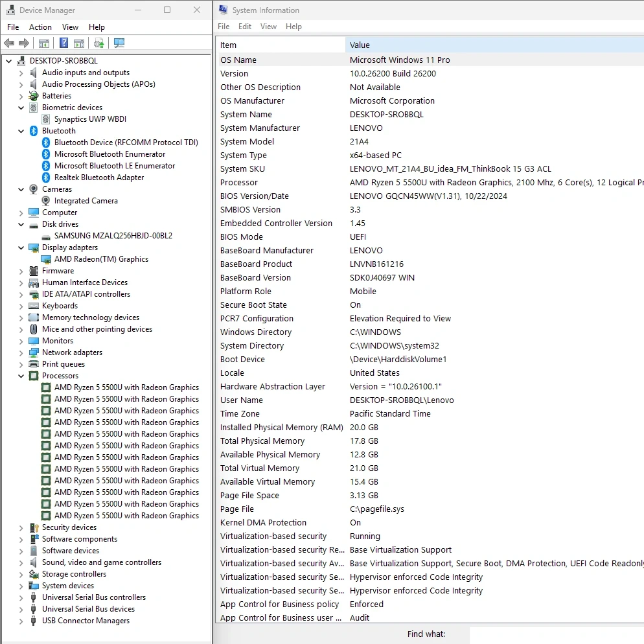Expand the Universal Serial Bus controllers node
The width and height of the screenshot is (644, 644).
point(21,597)
